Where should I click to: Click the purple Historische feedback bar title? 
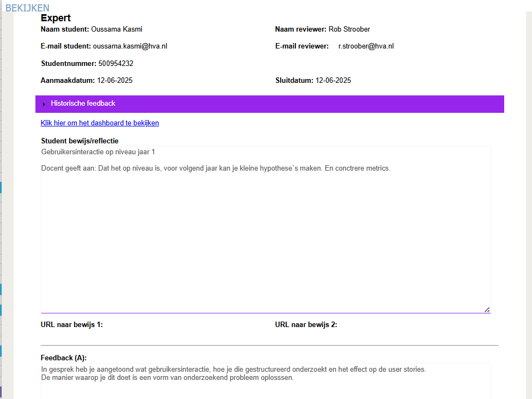(83, 104)
